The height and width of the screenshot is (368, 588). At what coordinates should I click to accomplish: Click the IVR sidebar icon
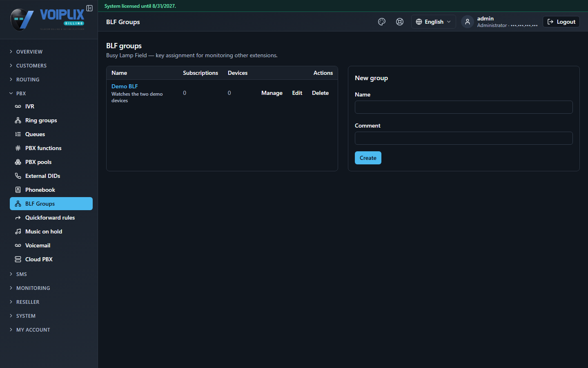point(18,106)
